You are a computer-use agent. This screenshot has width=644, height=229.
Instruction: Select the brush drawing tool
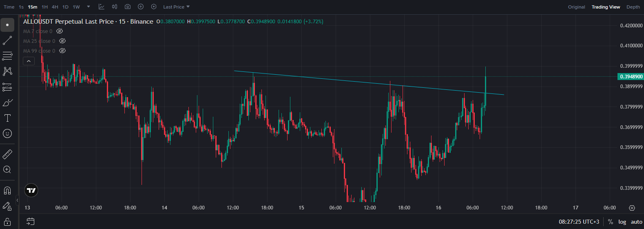coord(7,102)
